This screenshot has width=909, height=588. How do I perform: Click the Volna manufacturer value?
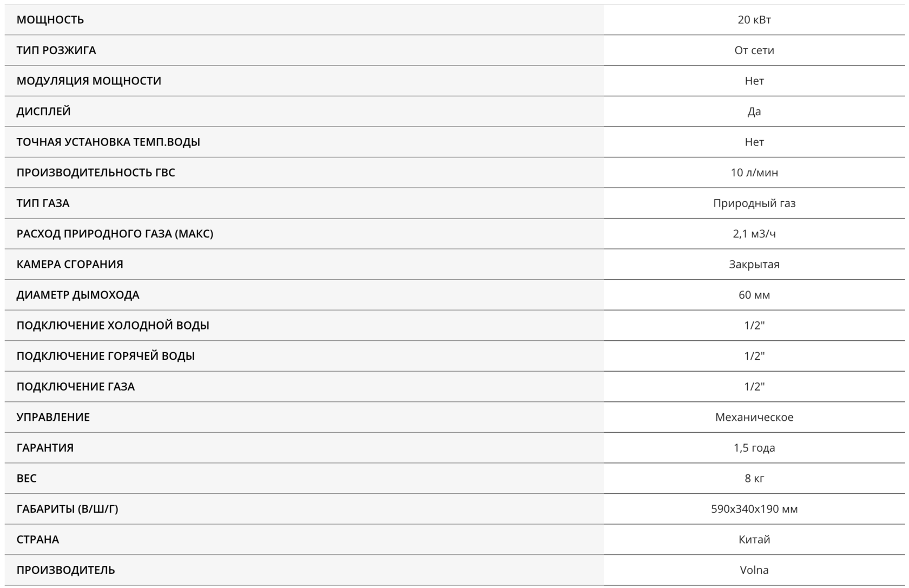click(754, 570)
